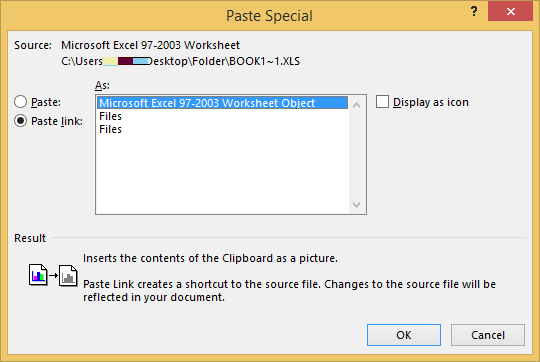Click the gray picture document icon in Result

pyautogui.click(x=68, y=276)
